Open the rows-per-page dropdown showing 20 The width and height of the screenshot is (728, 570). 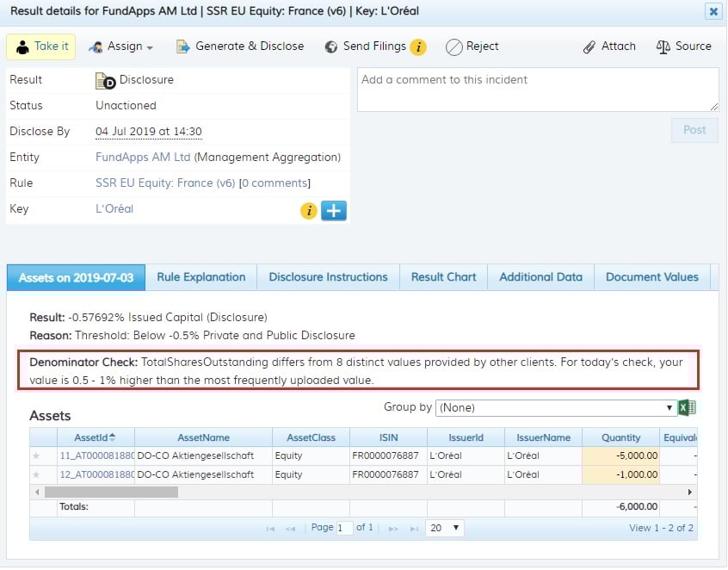pyautogui.click(x=444, y=528)
